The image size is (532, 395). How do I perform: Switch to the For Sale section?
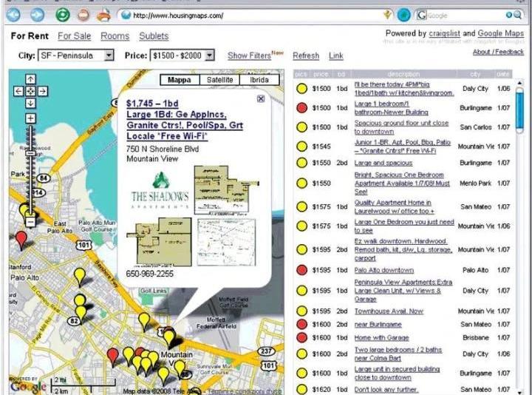(x=75, y=36)
